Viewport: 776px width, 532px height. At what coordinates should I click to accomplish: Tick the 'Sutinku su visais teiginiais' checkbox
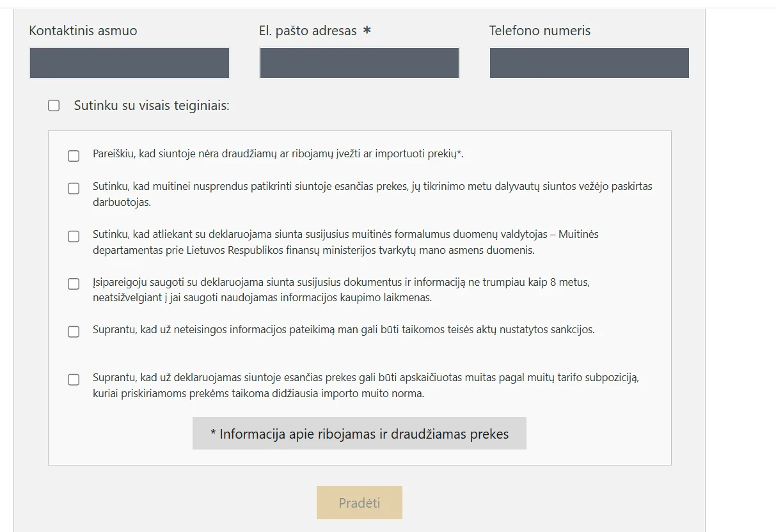click(x=54, y=106)
